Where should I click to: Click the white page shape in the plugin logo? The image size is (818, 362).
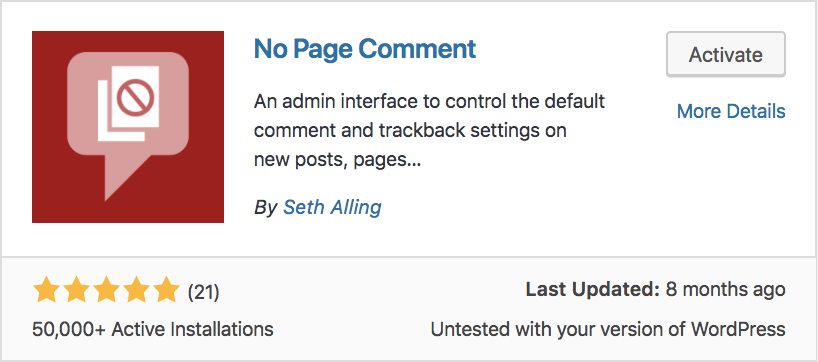pos(128,103)
